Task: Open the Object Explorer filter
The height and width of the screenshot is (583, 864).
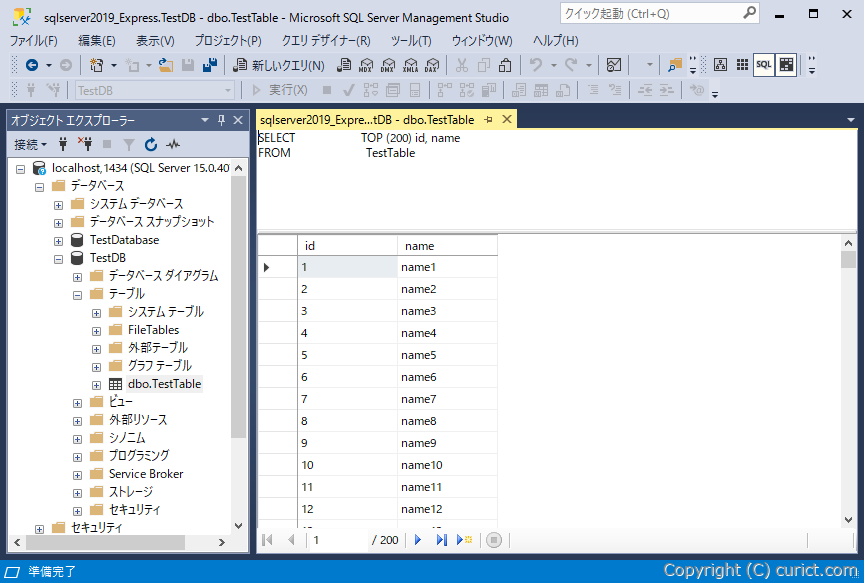Action: [x=129, y=143]
